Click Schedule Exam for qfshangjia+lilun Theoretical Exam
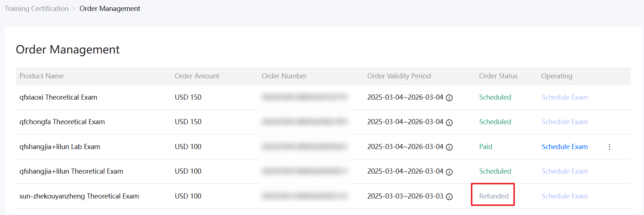The image size is (644, 215). click(x=565, y=171)
